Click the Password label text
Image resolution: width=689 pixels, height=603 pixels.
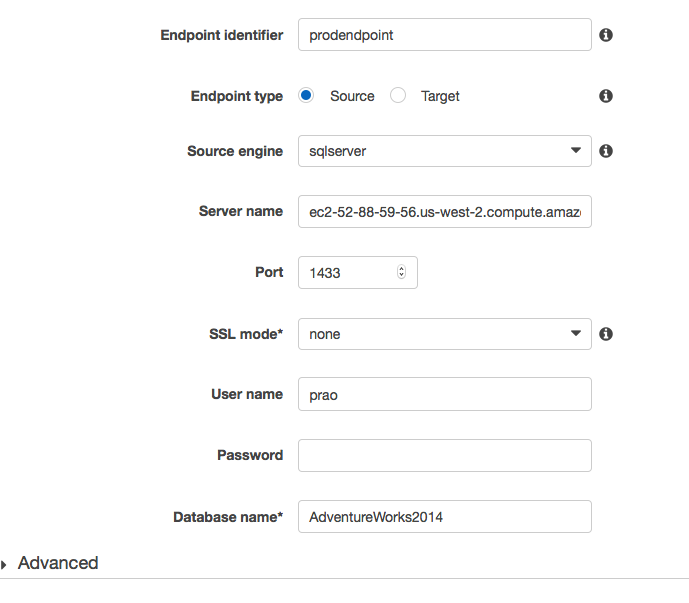[x=250, y=455]
